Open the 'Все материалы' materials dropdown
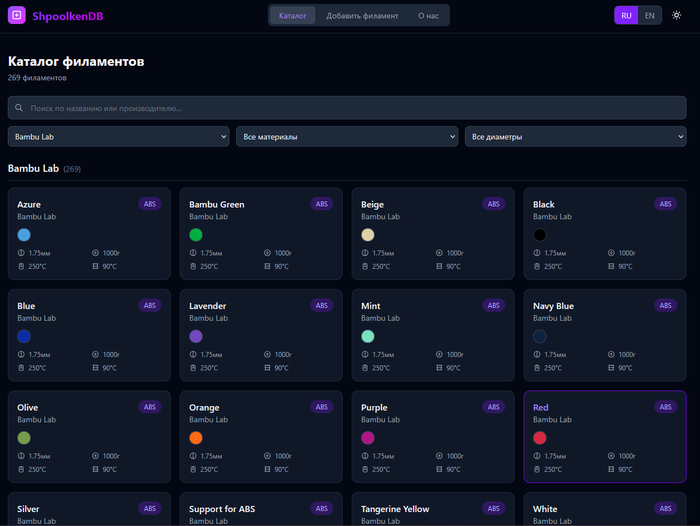The image size is (700, 526). click(x=347, y=137)
